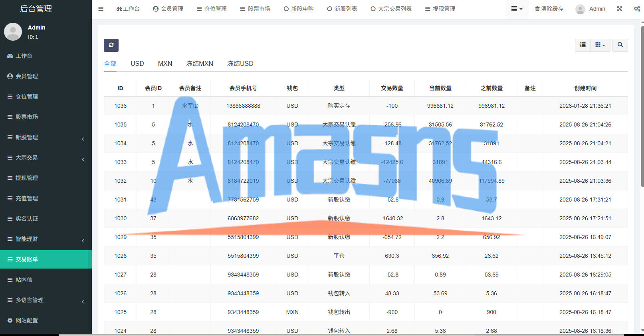Clear cache via 清除缓存 button
Image resolution: width=644 pixels, height=336 pixels.
click(549, 9)
